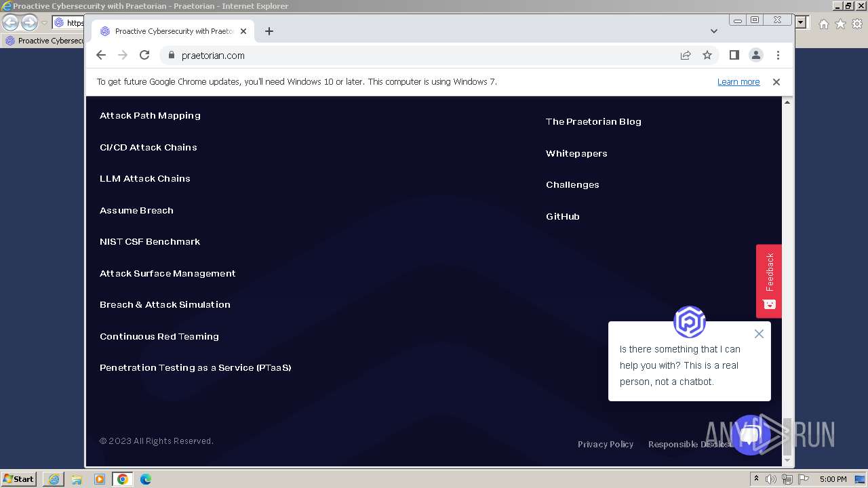The image size is (868, 488).
Task: Follow the Learn more link
Action: (738, 82)
